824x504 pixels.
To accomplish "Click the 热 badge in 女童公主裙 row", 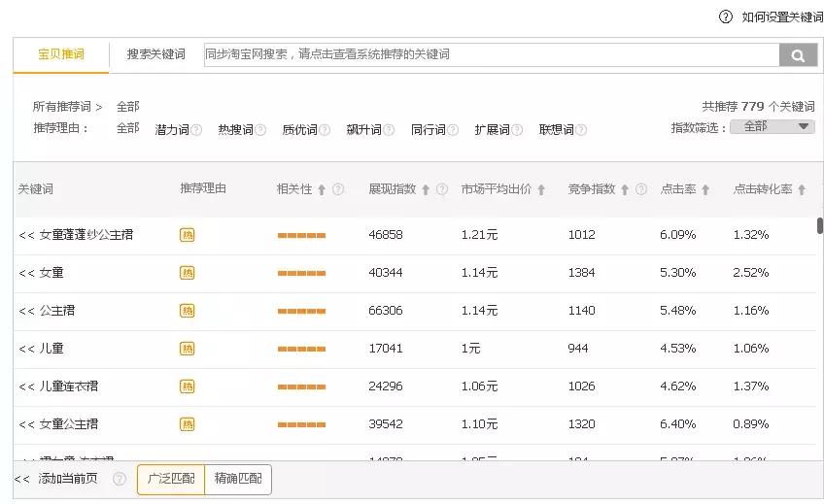I will click(x=188, y=424).
